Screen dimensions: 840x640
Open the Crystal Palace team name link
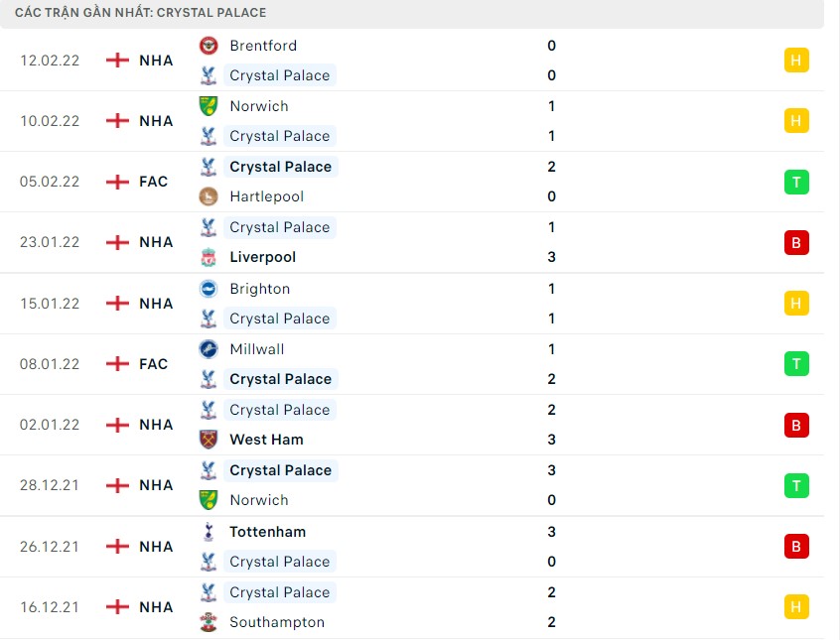280,75
